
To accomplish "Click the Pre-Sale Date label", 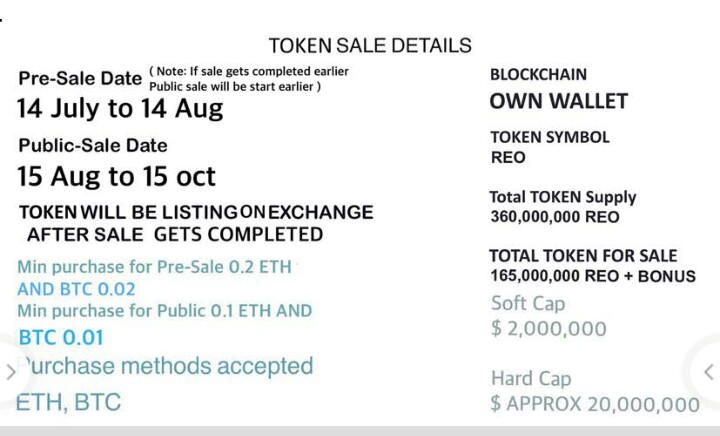I will click(x=80, y=78).
